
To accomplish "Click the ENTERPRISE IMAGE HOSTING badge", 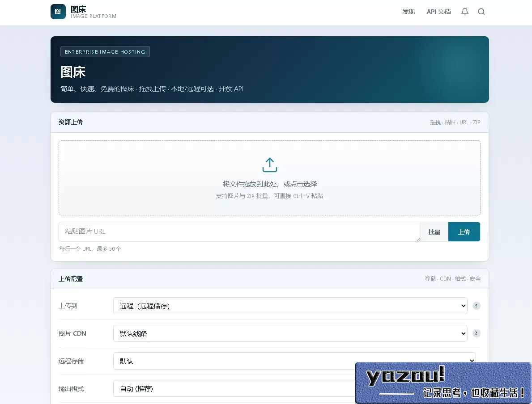I will pos(105,51).
